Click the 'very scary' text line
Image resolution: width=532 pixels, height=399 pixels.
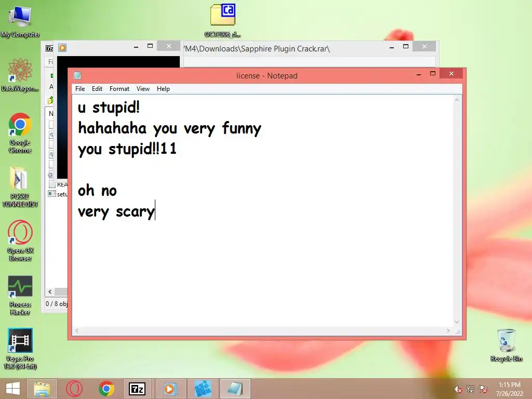click(116, 212)
